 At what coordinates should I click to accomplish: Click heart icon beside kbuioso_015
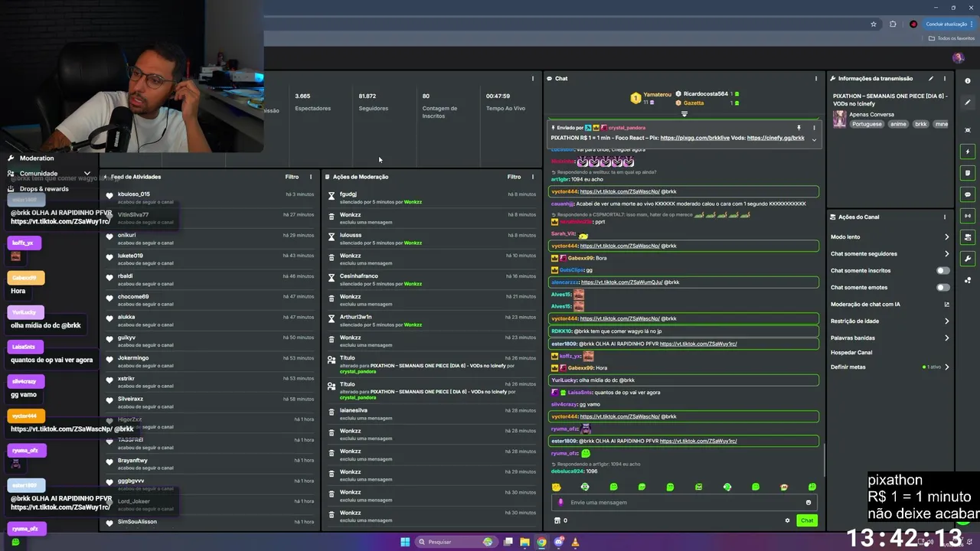coord(109,197)
